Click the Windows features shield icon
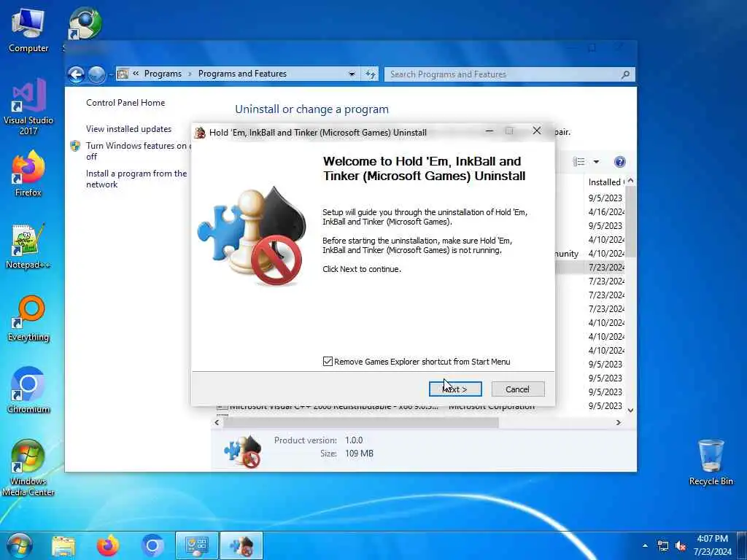 point(75,146)
